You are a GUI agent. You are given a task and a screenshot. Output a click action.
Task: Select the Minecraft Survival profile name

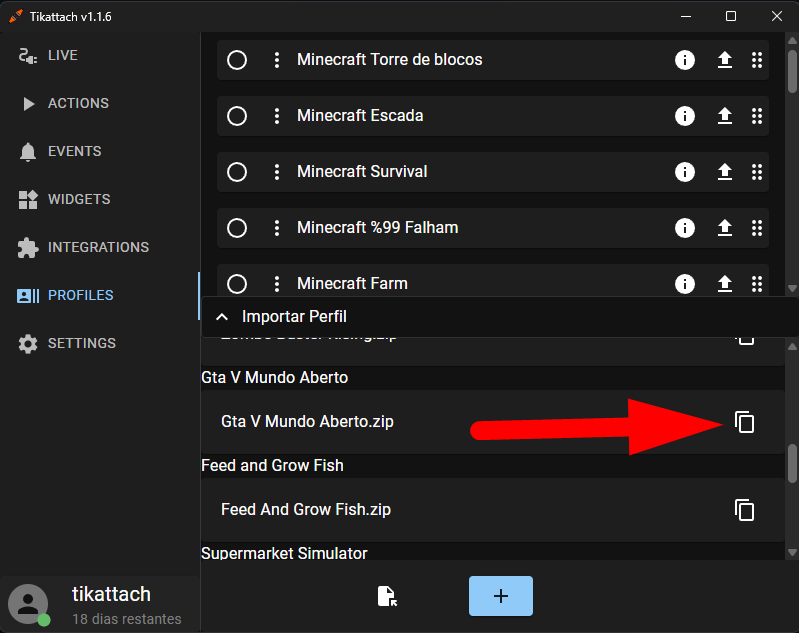(362, 172)
